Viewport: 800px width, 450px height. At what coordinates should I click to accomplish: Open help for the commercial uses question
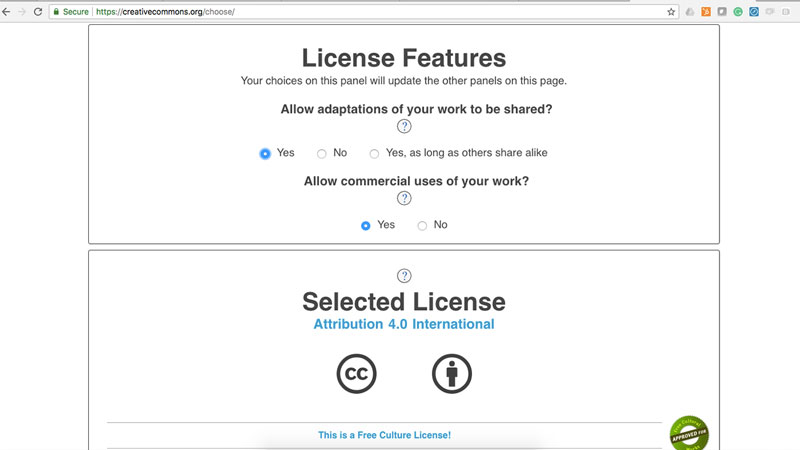404,198
